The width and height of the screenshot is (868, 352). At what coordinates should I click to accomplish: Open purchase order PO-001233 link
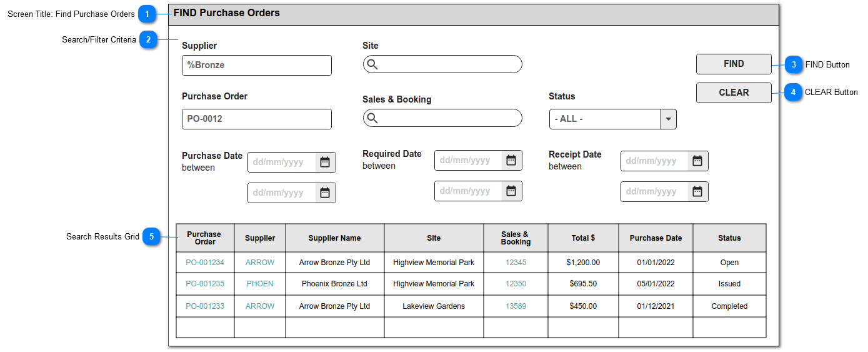205,306
